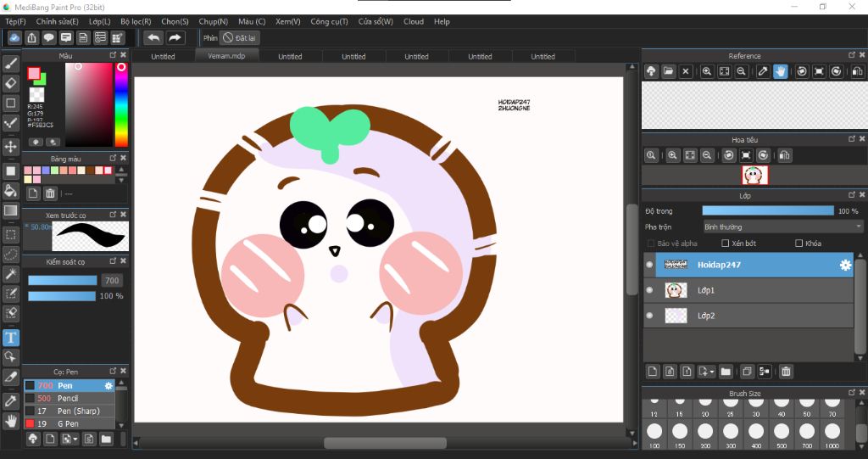Click the brush size slider showing 700
Viewport: 868px width, 459px height.
tap(63, 281)
